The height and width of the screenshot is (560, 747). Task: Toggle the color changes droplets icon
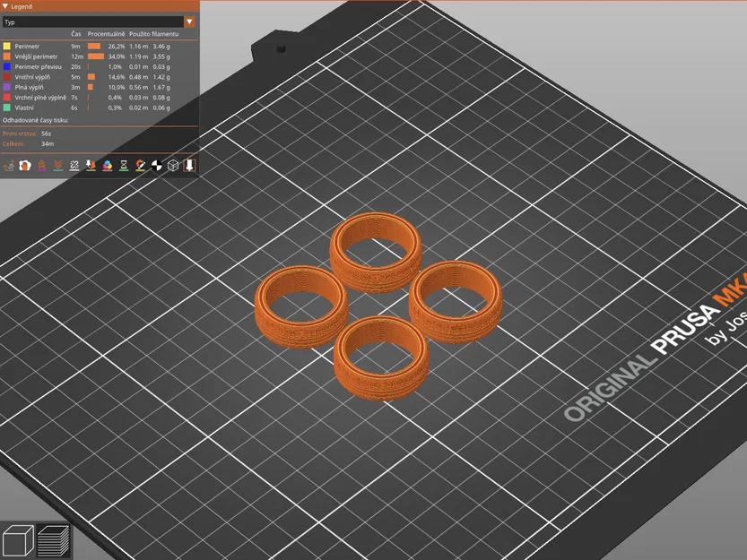pyautogui.click(x=108, y=164)
